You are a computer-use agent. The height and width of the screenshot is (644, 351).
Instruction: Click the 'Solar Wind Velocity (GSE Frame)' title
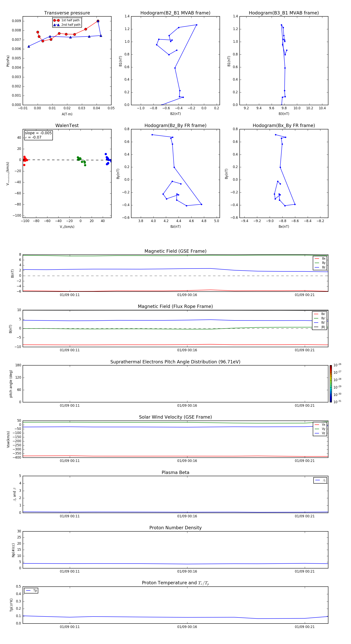click(x=175, y=417)
